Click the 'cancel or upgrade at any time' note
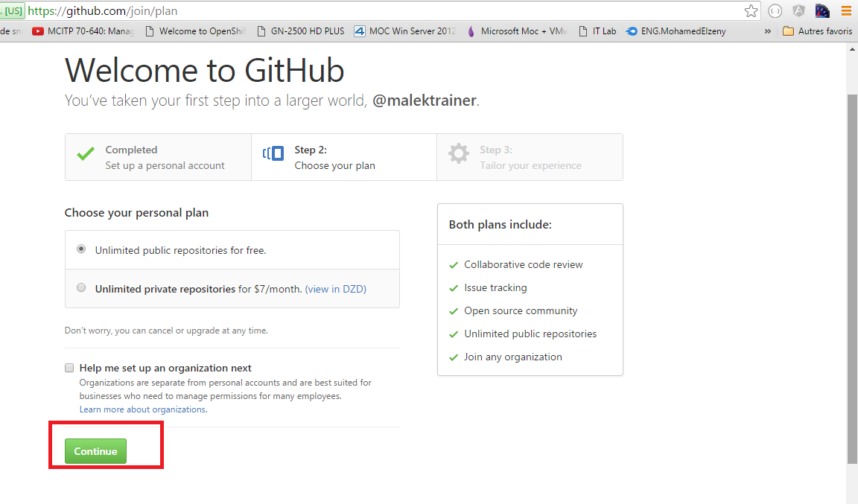The width and height of the screenshot is (858, 504). pos(166,331)
